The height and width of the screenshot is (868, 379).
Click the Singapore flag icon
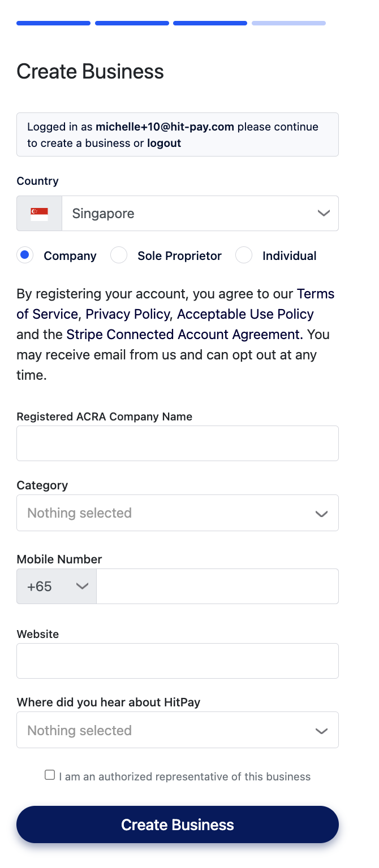(x=39, y=214)
